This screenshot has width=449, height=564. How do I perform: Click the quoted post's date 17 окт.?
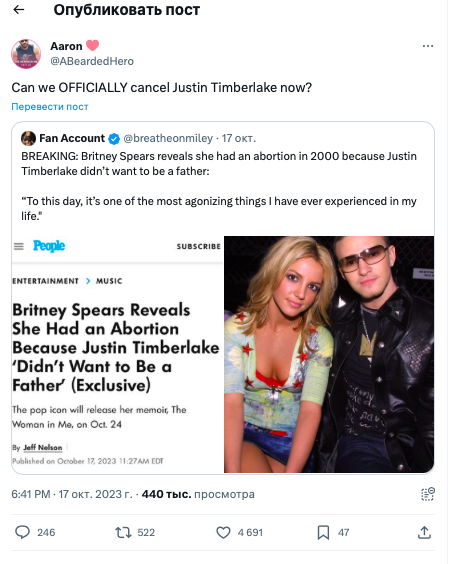coord(239,138)
